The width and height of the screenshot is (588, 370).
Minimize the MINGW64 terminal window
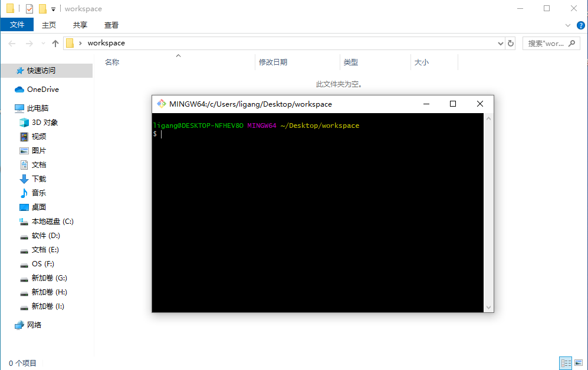(426, 104)
